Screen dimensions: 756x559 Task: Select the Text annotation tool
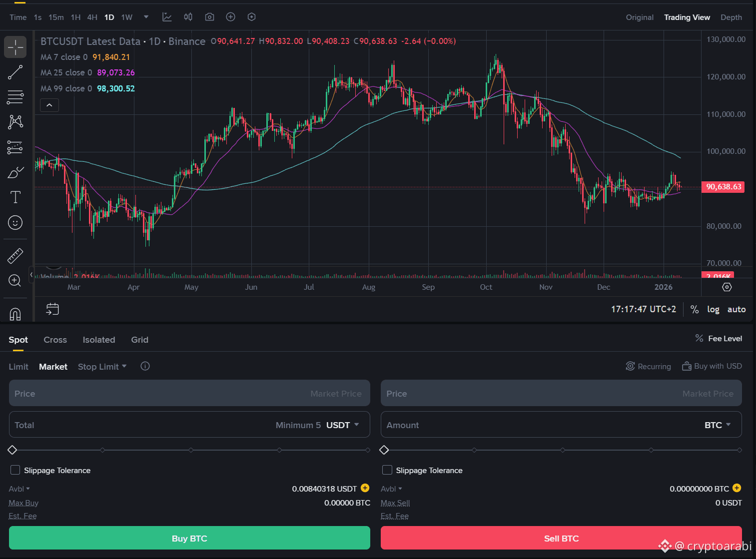click(15, 197)
